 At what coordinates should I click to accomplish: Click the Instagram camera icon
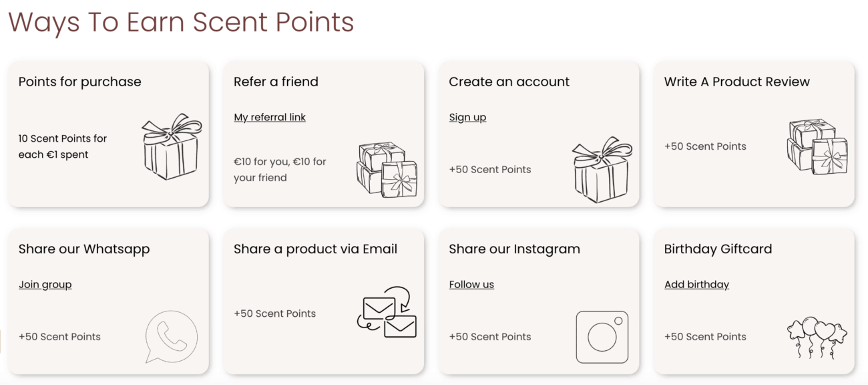[x=602, y=337]
